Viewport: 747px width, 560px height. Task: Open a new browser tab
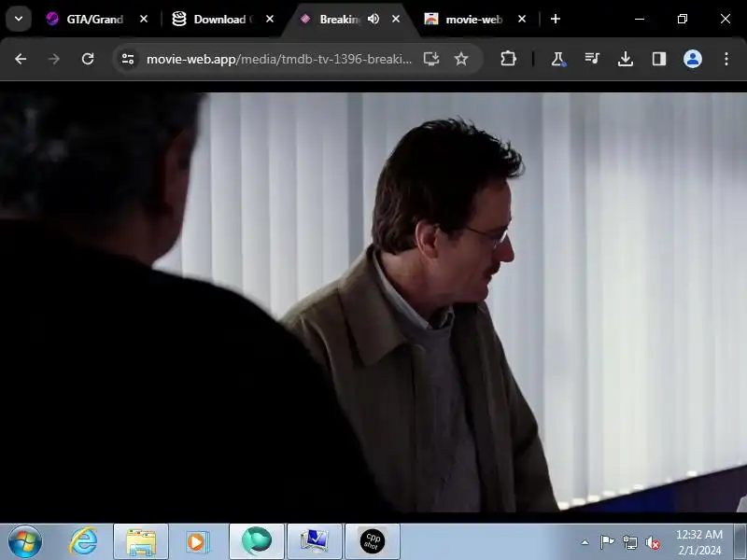556,19
